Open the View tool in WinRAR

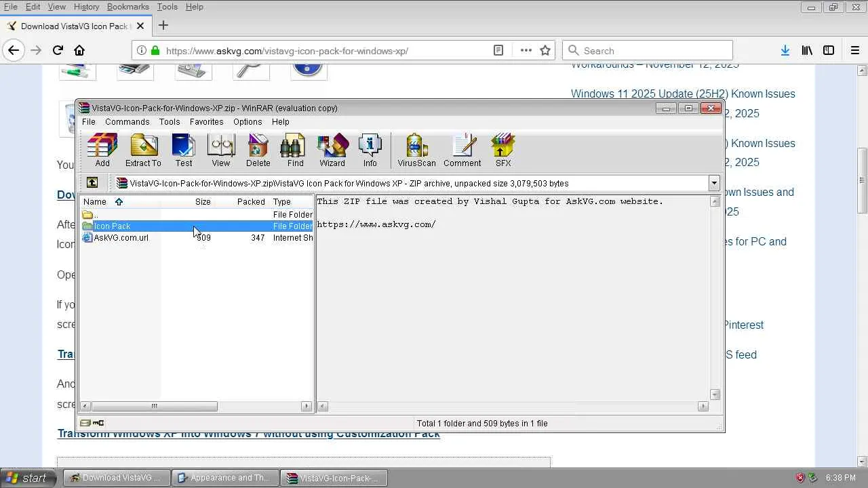(x=221, y=150)
